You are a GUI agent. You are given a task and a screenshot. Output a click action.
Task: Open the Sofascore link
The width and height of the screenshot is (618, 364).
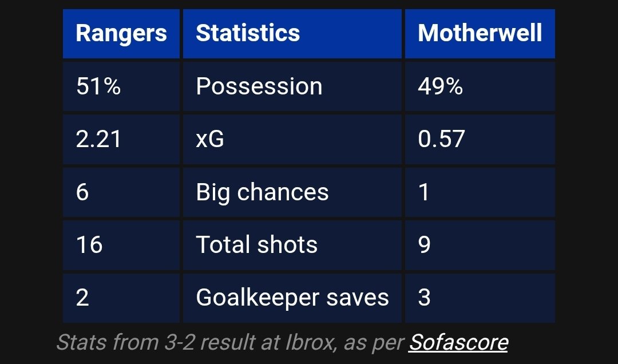pos(458,342)
